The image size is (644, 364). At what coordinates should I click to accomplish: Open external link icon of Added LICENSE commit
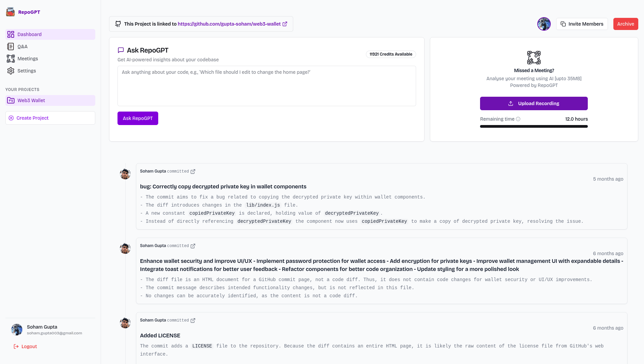click(193, 321)
